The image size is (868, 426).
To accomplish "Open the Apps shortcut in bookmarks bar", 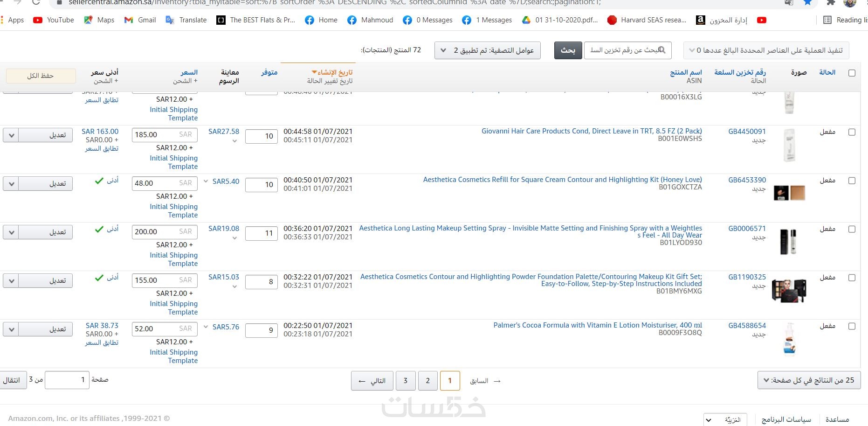I will tap(12, 20).
